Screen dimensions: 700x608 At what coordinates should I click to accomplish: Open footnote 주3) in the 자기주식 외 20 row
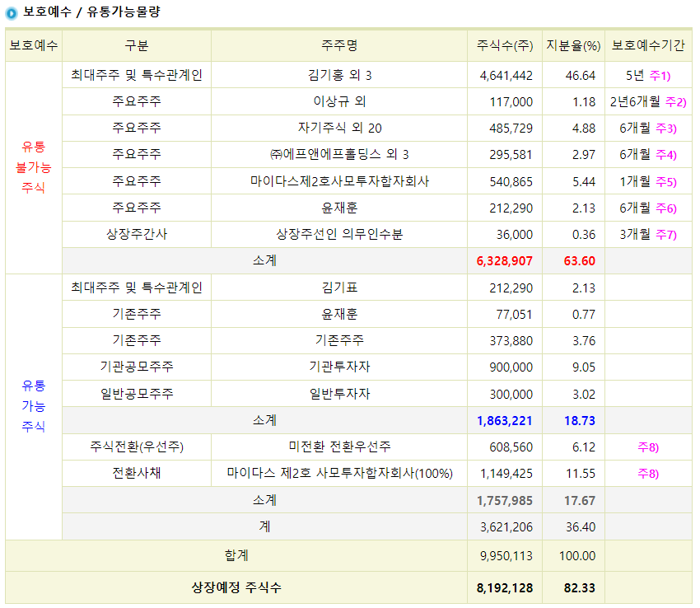(666, 129)
